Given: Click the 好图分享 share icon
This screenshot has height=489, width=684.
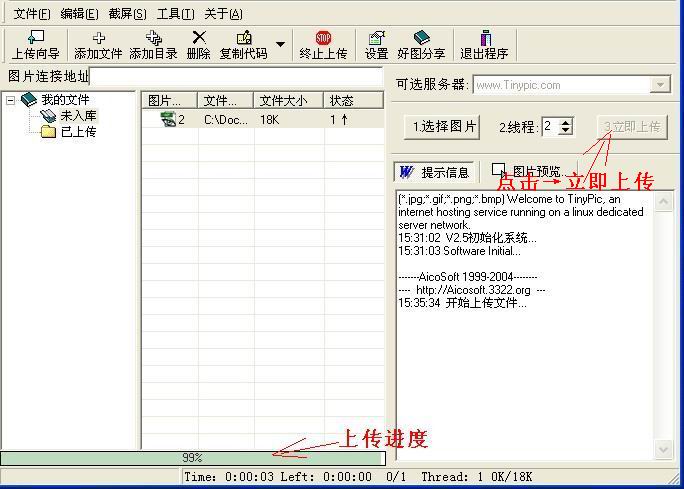Looking at the screenshot, I should click(x=421, y=45).
